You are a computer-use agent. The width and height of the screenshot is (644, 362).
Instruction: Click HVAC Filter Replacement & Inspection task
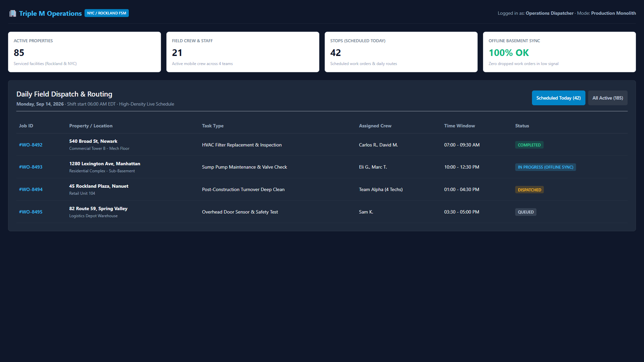[242, 145]
